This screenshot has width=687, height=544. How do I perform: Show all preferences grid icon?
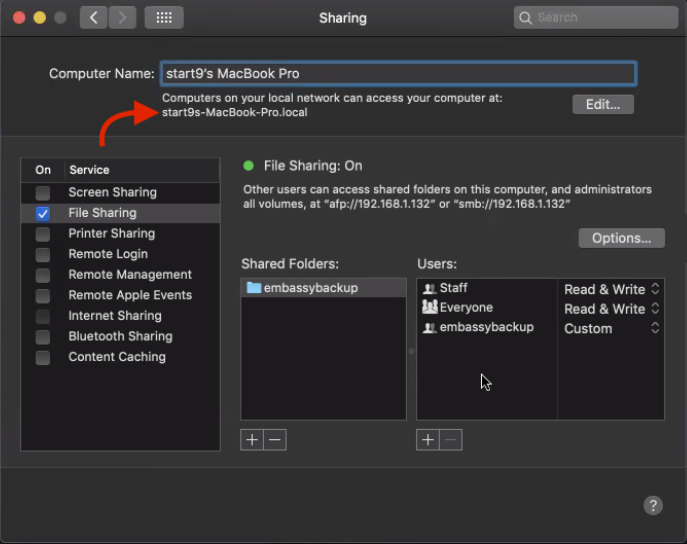click(x=163, y=17)
